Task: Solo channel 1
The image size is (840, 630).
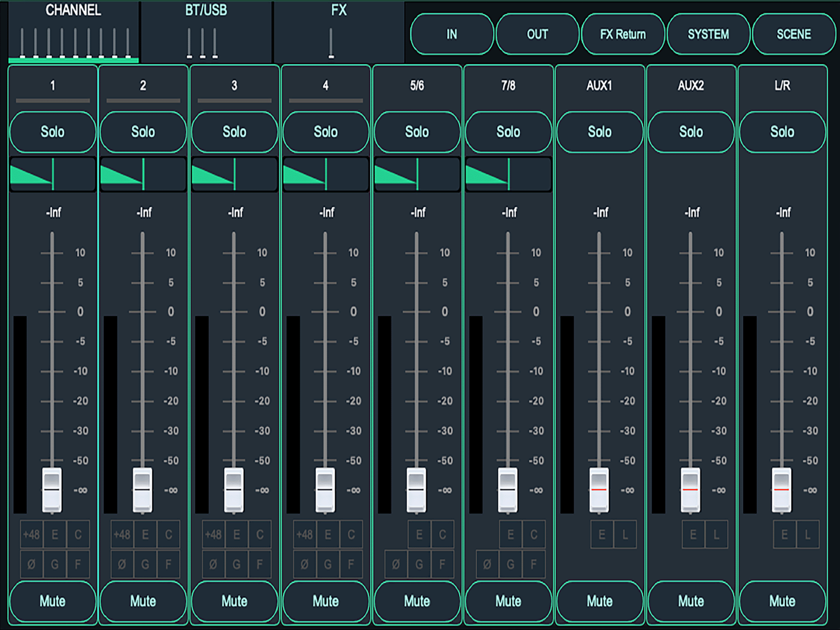Action: click(x=53, y=132)
